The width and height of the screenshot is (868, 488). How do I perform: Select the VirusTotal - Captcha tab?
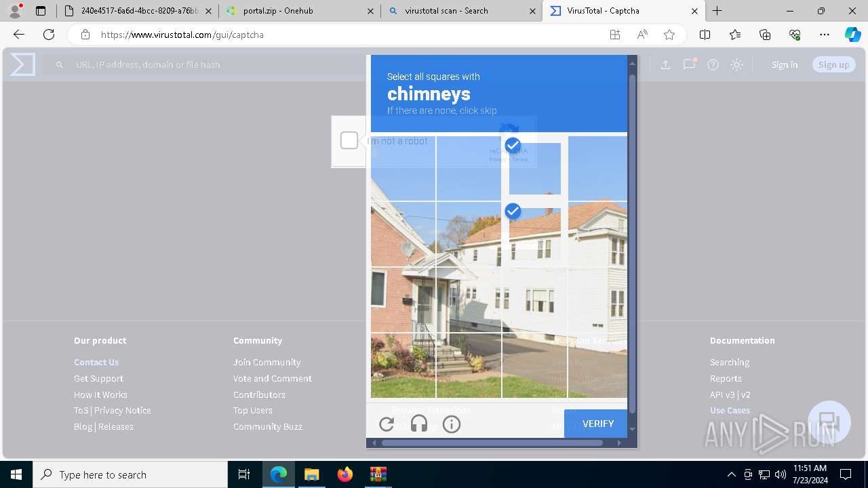pos(624,11)
